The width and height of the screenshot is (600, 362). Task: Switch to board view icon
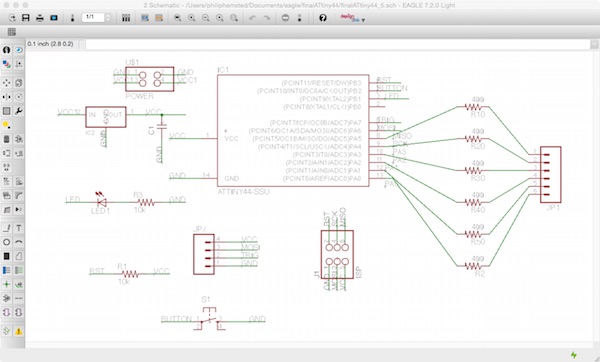(x=72, y=18)
